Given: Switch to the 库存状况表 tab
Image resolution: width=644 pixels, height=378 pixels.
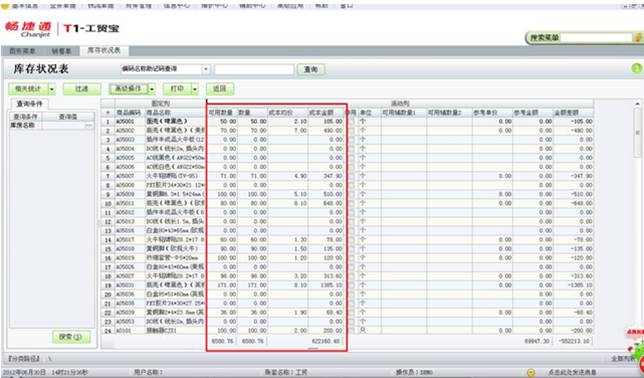Looking at the screenshot, I should tap(104, 51).
